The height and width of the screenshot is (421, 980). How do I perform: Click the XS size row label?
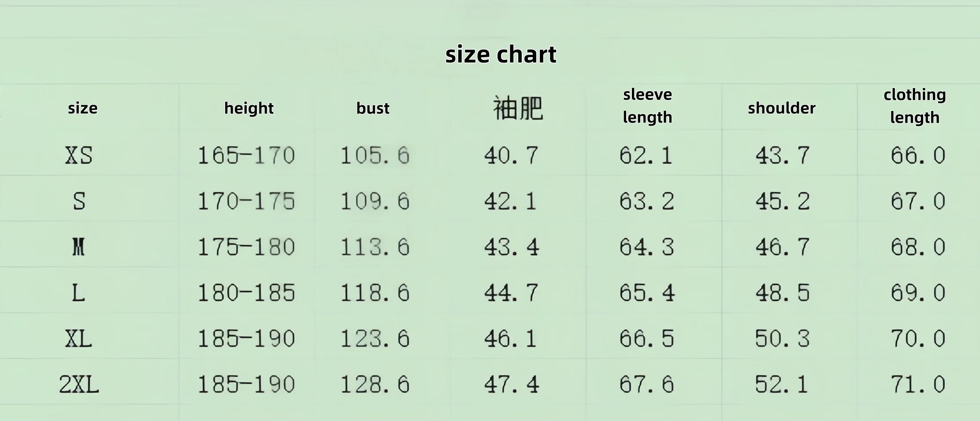[x=79, y=155]
